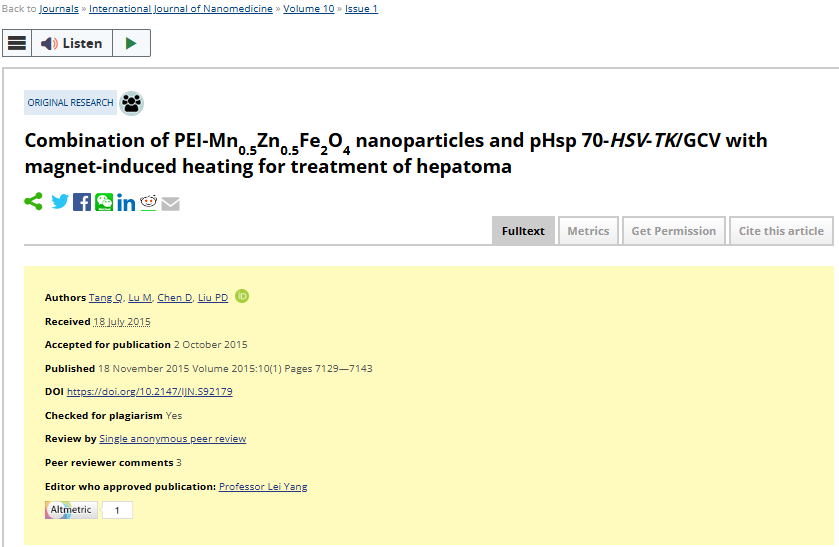The height and width of the screenshot is (547, 839).
Task: Share article on LinkedIn
Action: click(x=126, y=202)
